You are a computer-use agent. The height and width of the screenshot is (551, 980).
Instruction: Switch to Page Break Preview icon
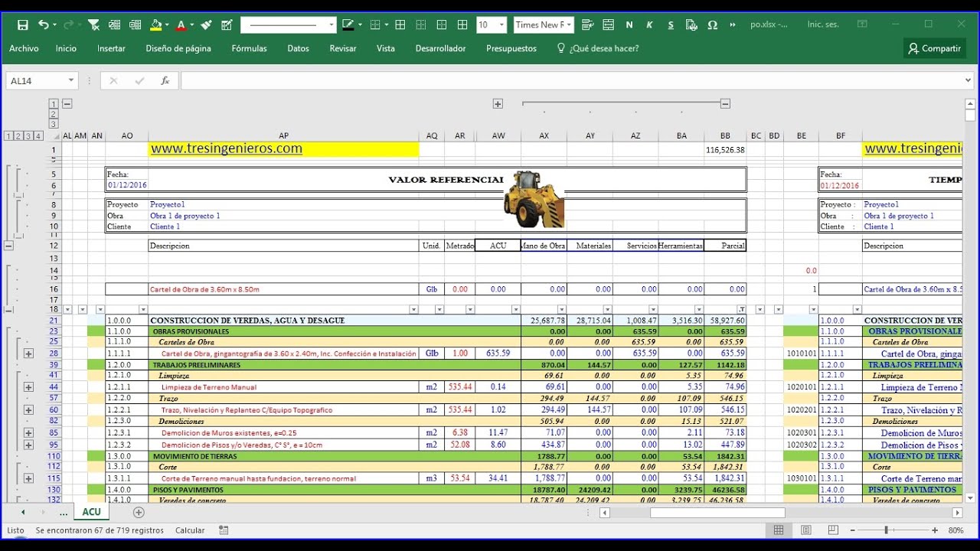tap(833, 530)
